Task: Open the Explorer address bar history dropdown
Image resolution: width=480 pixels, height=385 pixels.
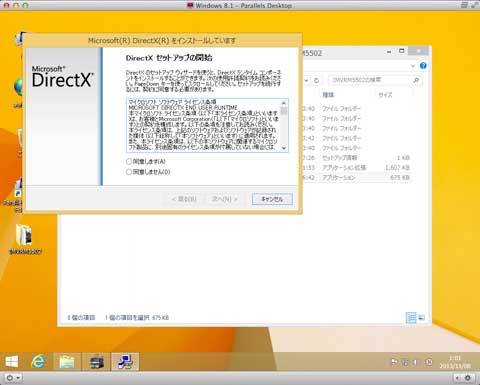Action: (x=306, y=80)
